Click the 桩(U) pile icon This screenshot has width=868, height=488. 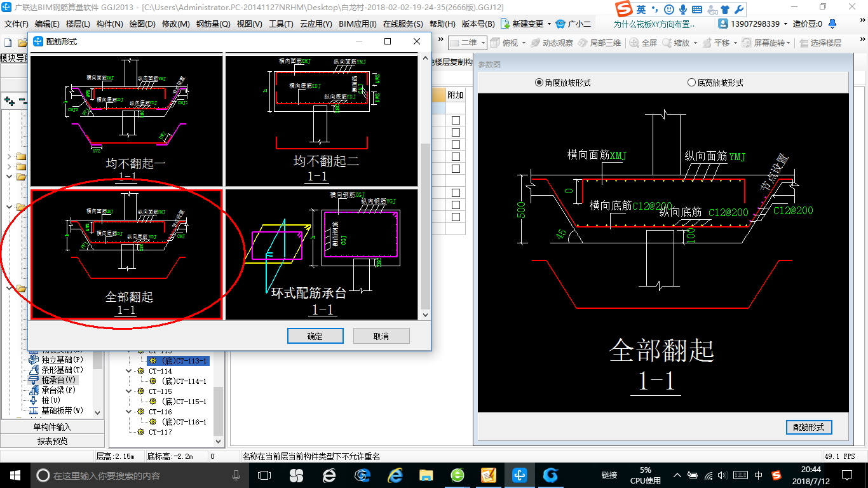pyautogui.click(x=34, y=400)
